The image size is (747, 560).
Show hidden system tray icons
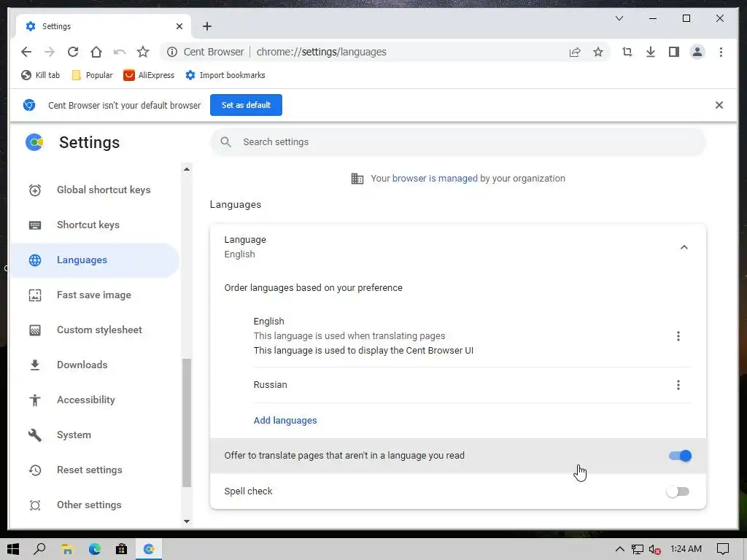(x=619, y=549)
